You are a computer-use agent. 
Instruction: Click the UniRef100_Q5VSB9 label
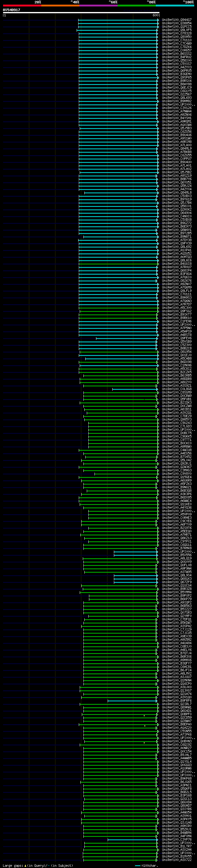[177, 342]
